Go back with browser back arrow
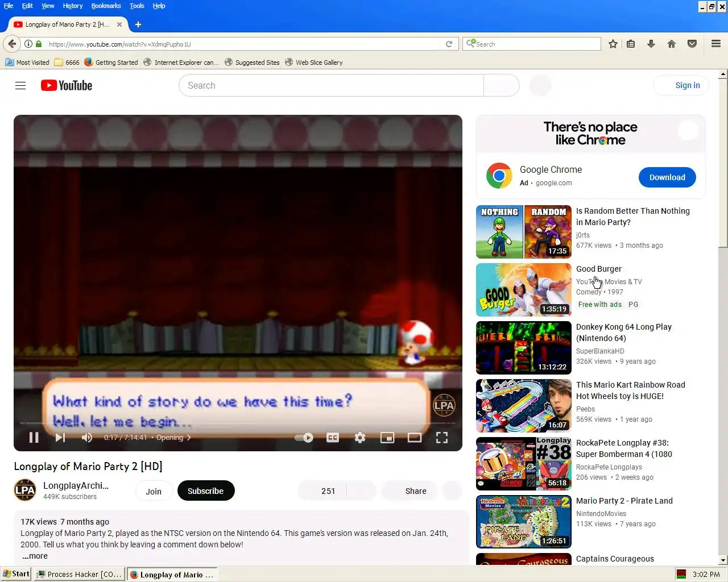The image size is (728, 582). click(x=12, y=44)
